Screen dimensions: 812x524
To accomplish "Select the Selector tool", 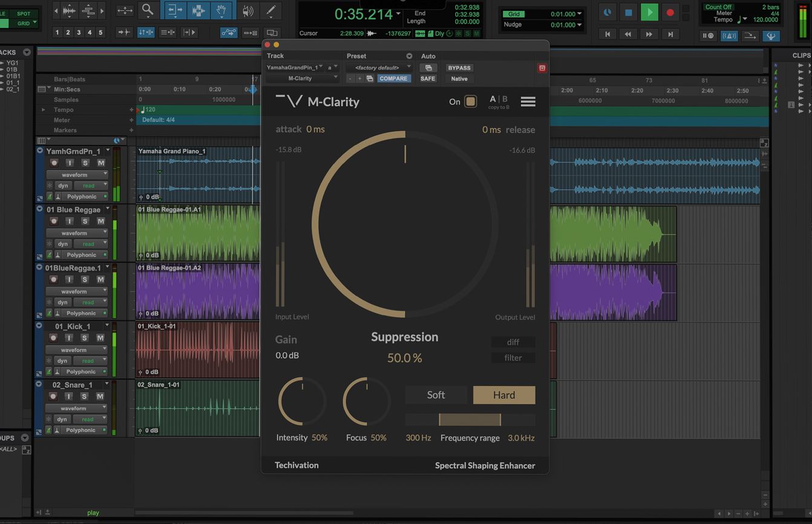I will click(x=197, y=10).
